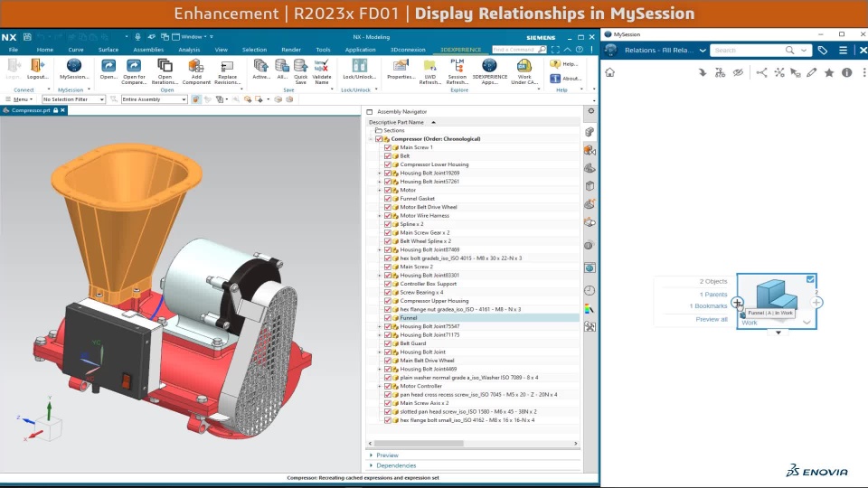The width and height of the screenshot is (868, 488).
Task: Switch to the Assemblies ribbon tab
Action: click(147, 50)
